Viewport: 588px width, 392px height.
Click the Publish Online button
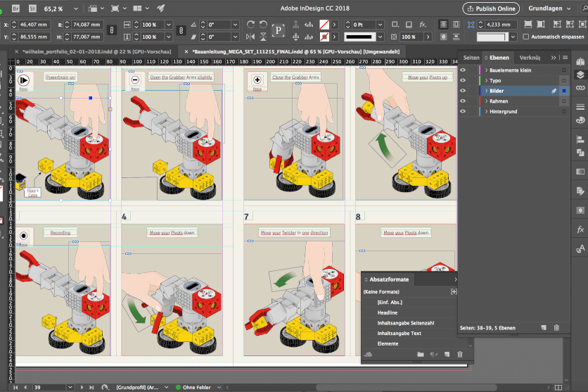[x=492, y=8]
